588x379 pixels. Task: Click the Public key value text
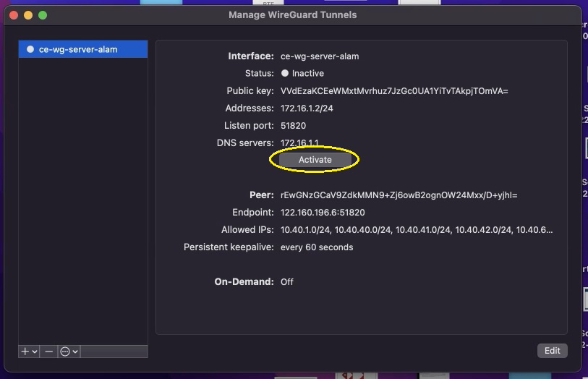(x=394, y=91)
